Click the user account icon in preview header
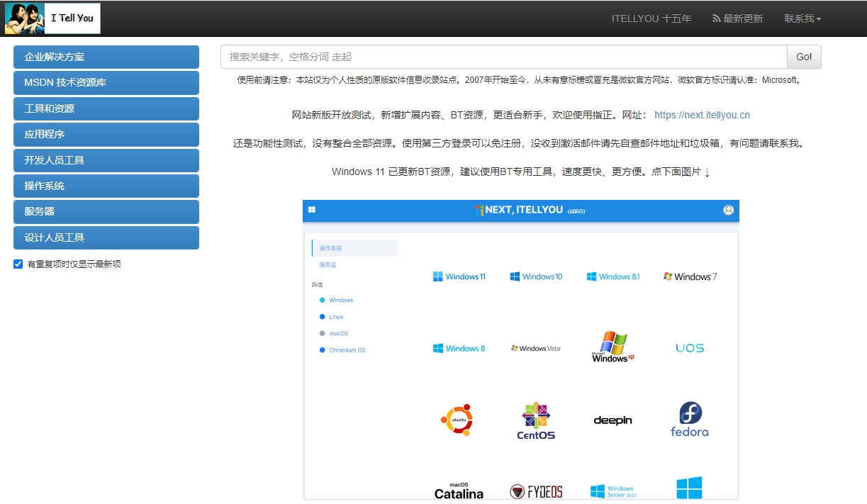 click(x=728, y=210)
